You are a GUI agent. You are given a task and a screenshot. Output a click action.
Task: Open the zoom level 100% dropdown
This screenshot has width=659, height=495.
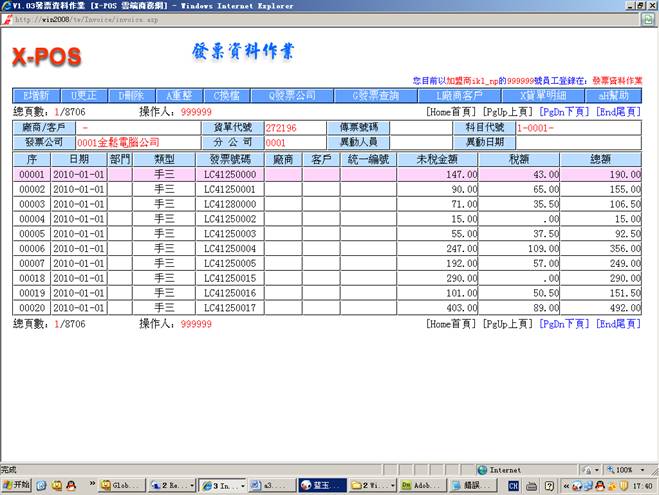pos(626,469)
